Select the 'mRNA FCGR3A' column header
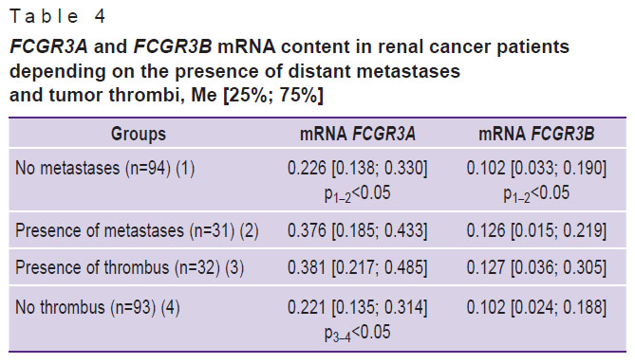This screenshot has height=364, width=635. click(358, 134)
